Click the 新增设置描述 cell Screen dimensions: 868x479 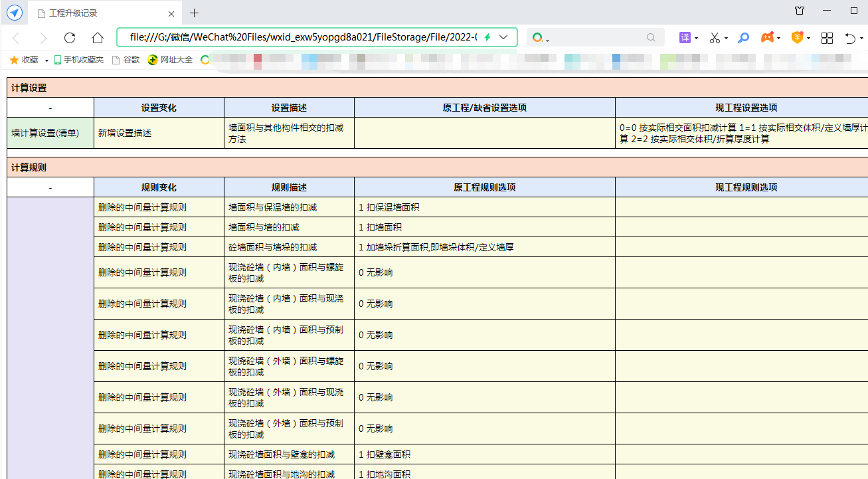[159, 133]
